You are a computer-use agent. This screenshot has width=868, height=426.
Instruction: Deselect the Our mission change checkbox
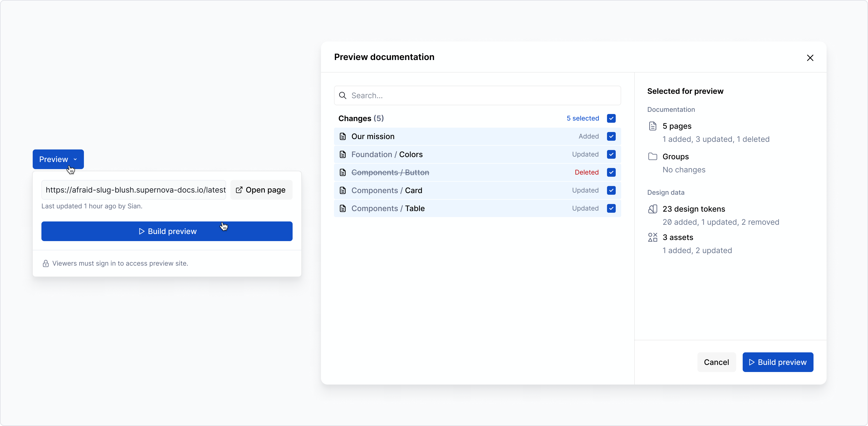[x=612, y=136]
